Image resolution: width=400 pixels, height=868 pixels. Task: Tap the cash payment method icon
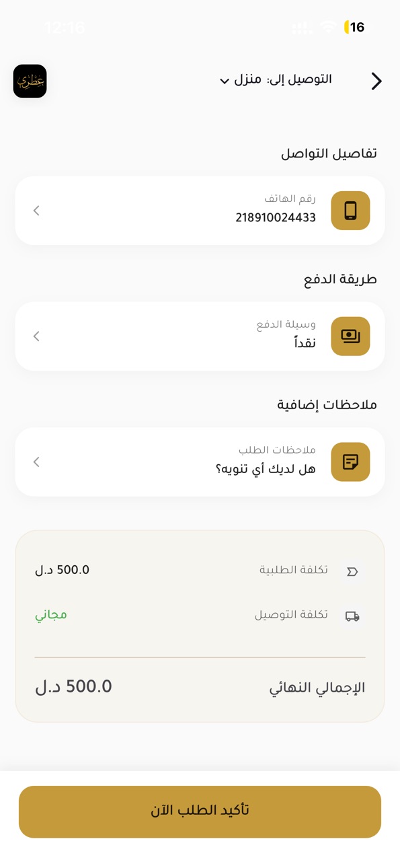(x=350, y=336)
